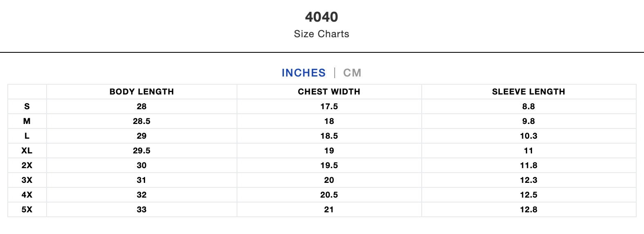Click the 4040 heading title
644x234 pixels.
tap(322, 17)
